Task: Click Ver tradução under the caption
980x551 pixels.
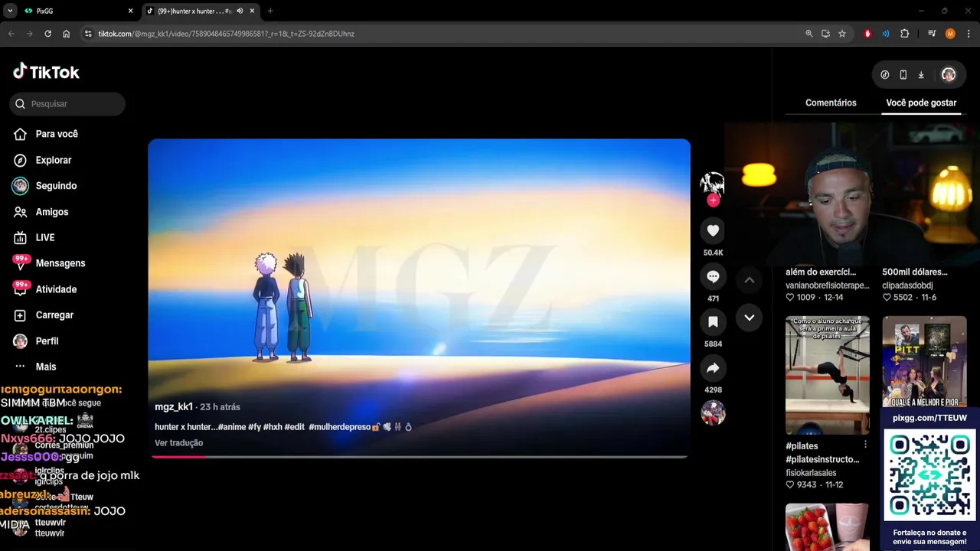Action: [178, 443]
